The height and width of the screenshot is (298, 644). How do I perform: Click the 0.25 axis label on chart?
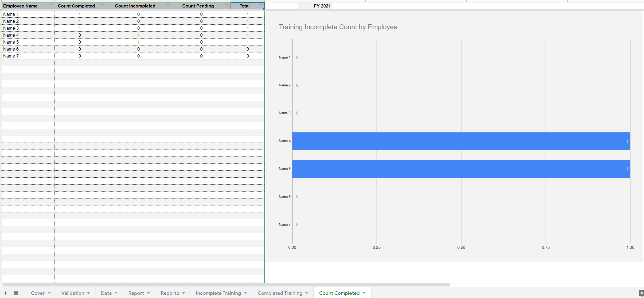click(x=377, y=247)
